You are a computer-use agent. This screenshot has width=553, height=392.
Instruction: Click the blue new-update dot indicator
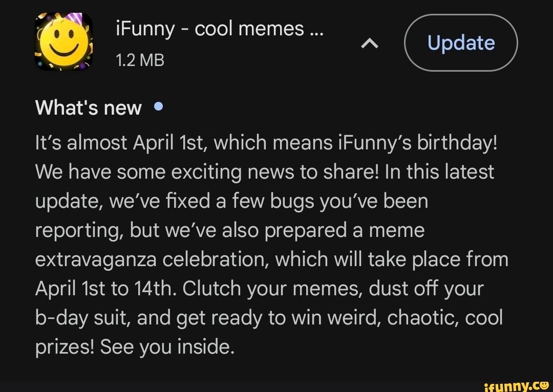pos(159,106)
